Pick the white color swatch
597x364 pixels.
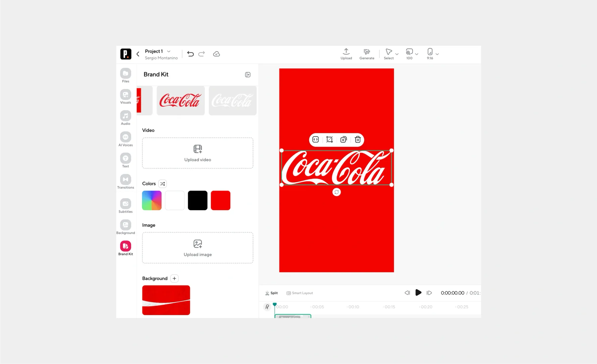pyautogui.click(x=175, y=200)
